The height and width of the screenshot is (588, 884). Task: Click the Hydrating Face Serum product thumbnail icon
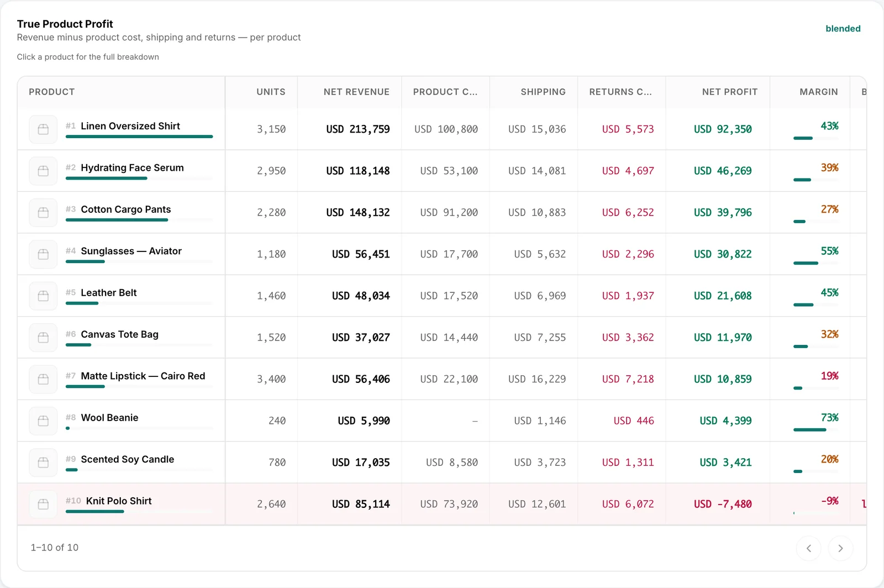coord(43,171)
